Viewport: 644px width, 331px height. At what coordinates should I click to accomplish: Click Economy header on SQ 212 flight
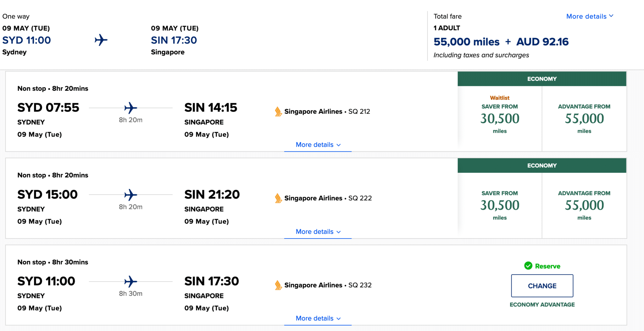(542, 79)
